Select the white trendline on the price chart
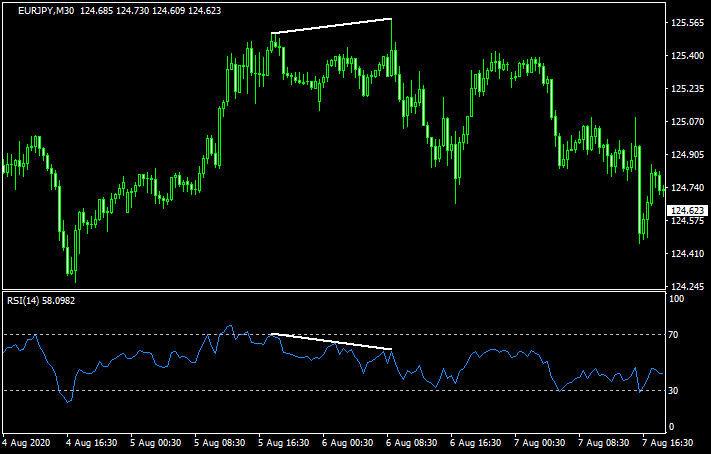711x454 pixels. tap(331, 26)
